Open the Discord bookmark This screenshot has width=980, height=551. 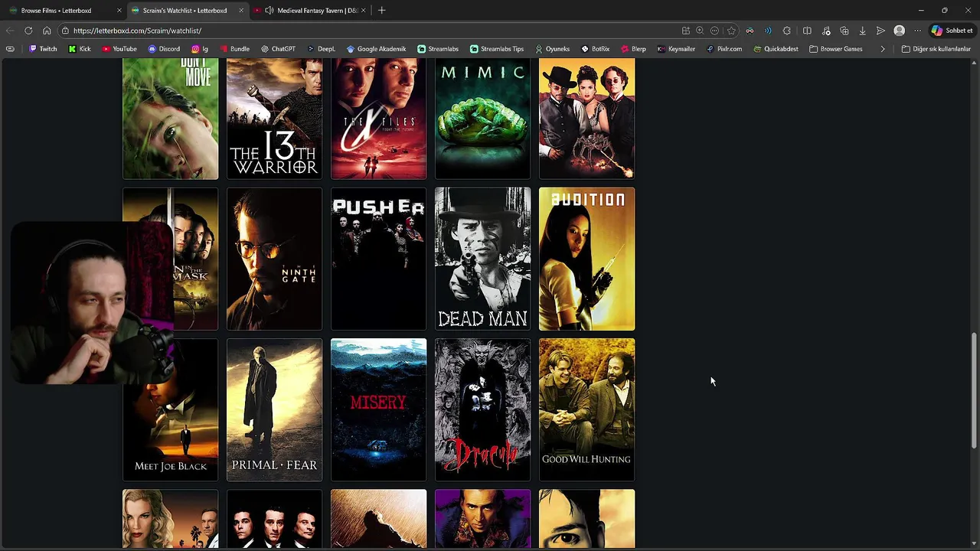coord(164,49)
